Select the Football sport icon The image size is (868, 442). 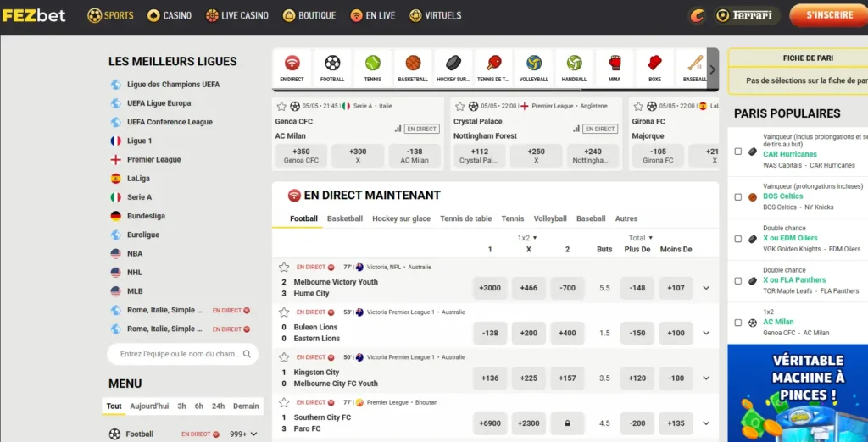[x=332, y=63]
